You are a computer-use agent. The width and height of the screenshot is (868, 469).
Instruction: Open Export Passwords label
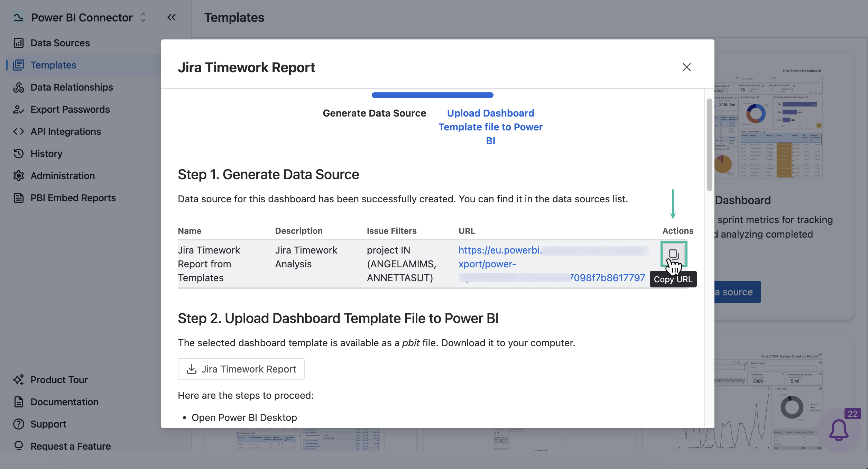coord(70,109)
